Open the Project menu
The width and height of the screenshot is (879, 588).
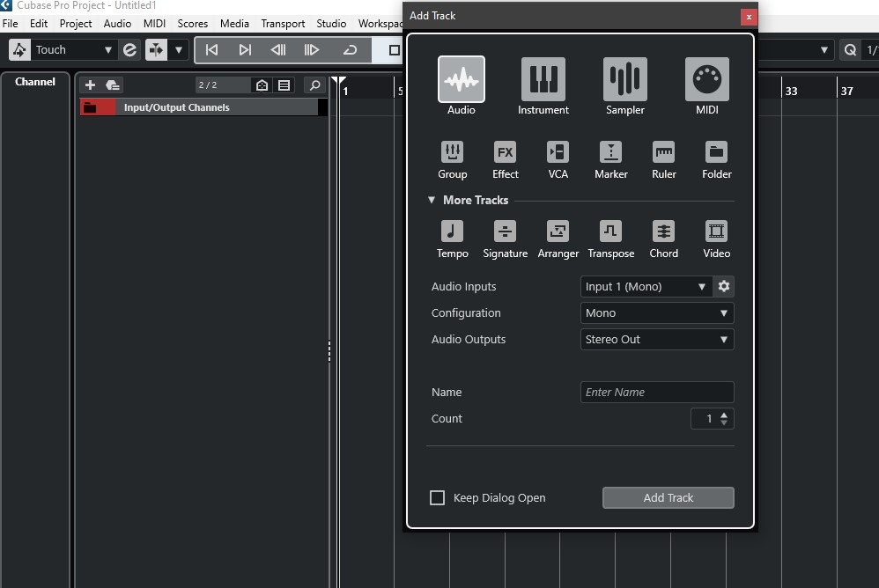(76, 24)
